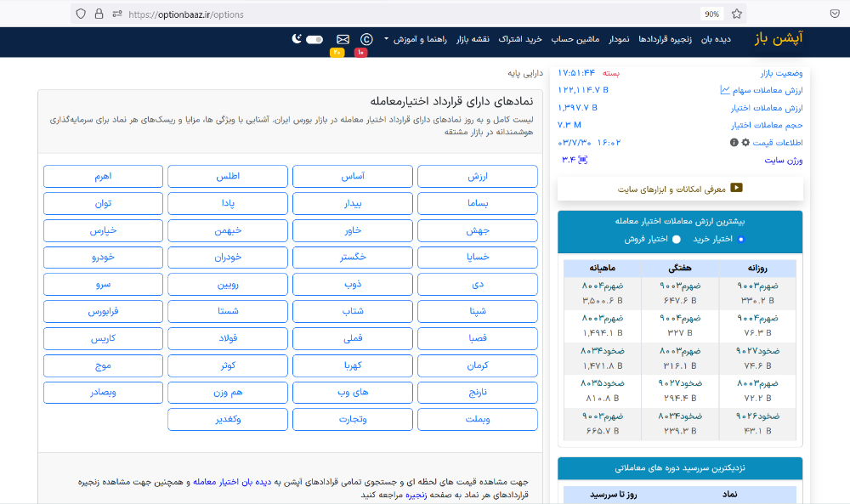Click the ارزش معاملات اختیار label

767,108
